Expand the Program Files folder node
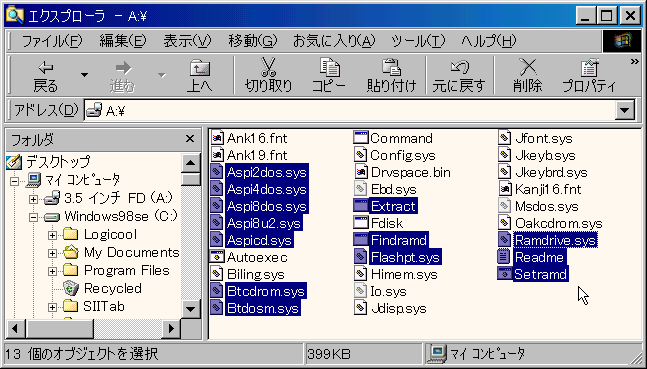Image resolution: width=647 pixels, height=369 pixels. [52, 271]
